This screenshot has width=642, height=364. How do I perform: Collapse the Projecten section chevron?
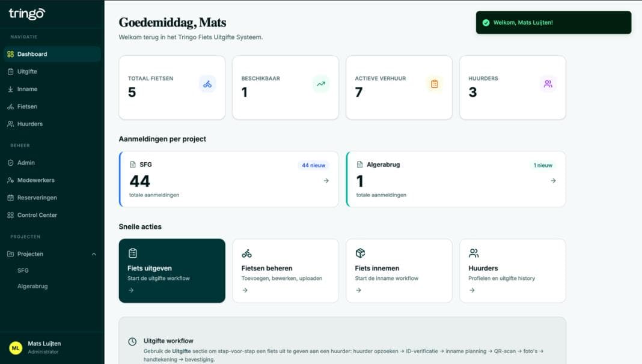point(94,254)
